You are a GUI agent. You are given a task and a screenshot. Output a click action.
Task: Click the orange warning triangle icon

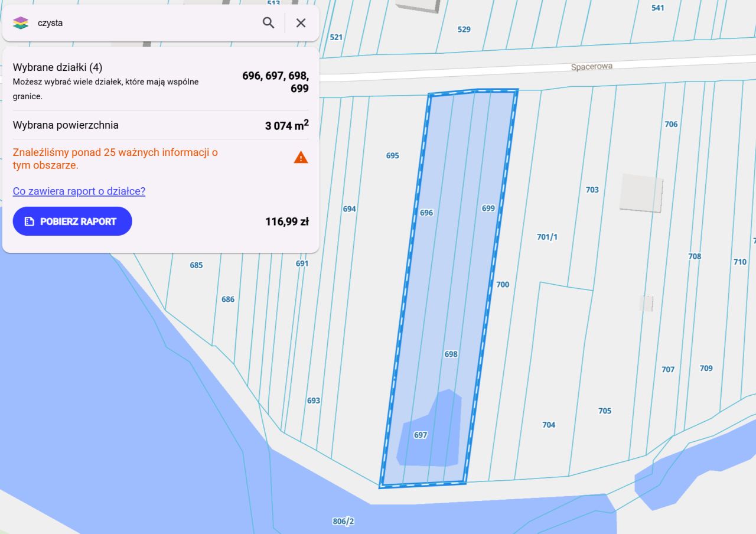(x=301, y=158)
